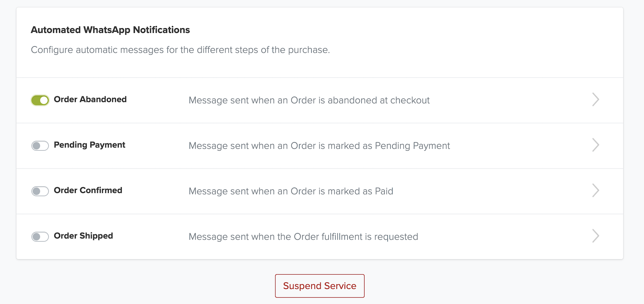The width and height of the screenshot is (644, 304).
Task: Disable the Order Abandoned notification toggle
Action: [40, 100]
